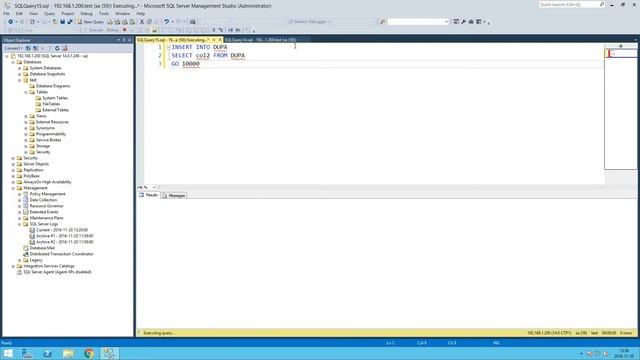640x360 pixels.
Task: Click the Find in Files toolbar icon
Action: [382, 22]
